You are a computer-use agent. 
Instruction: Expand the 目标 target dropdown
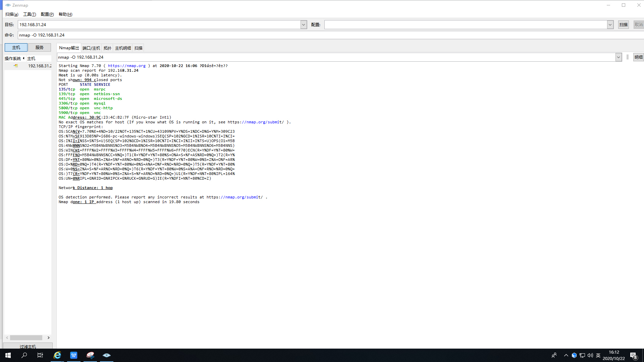coord(304,25)
